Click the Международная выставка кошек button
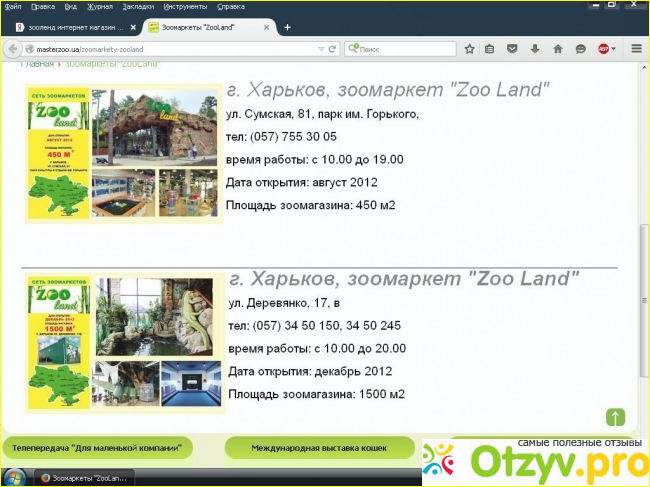This screenshot has height=487, width=650. pos(320,448)
